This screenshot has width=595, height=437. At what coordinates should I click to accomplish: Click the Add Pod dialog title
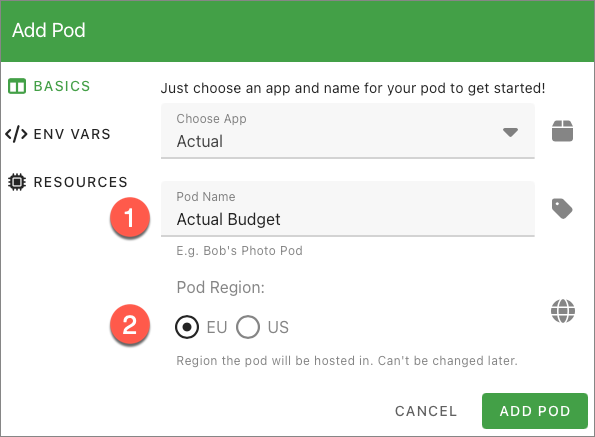(x=49, y=30)
